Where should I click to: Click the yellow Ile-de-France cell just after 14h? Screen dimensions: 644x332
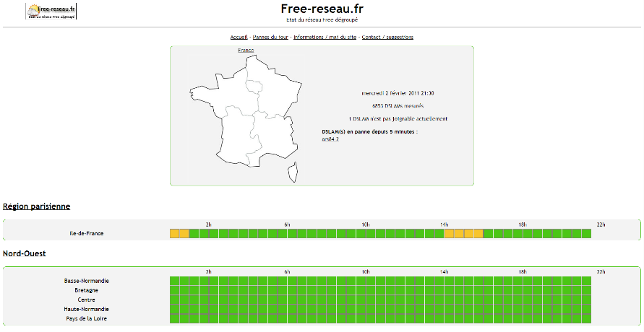coord(449,234)
